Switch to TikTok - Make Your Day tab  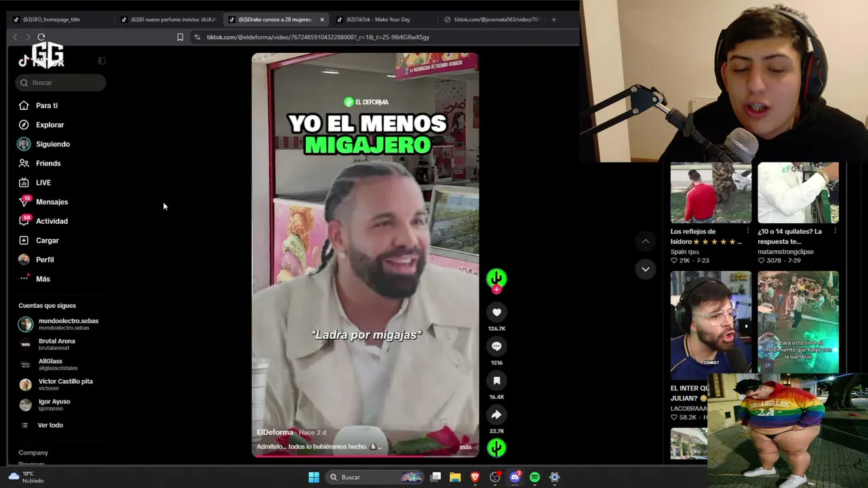click(383, 20)
